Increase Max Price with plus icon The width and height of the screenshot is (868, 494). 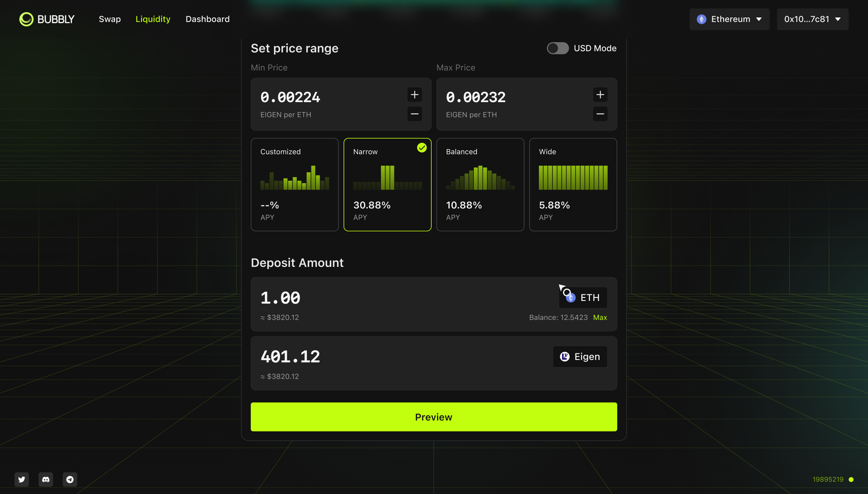click(600, 95)
